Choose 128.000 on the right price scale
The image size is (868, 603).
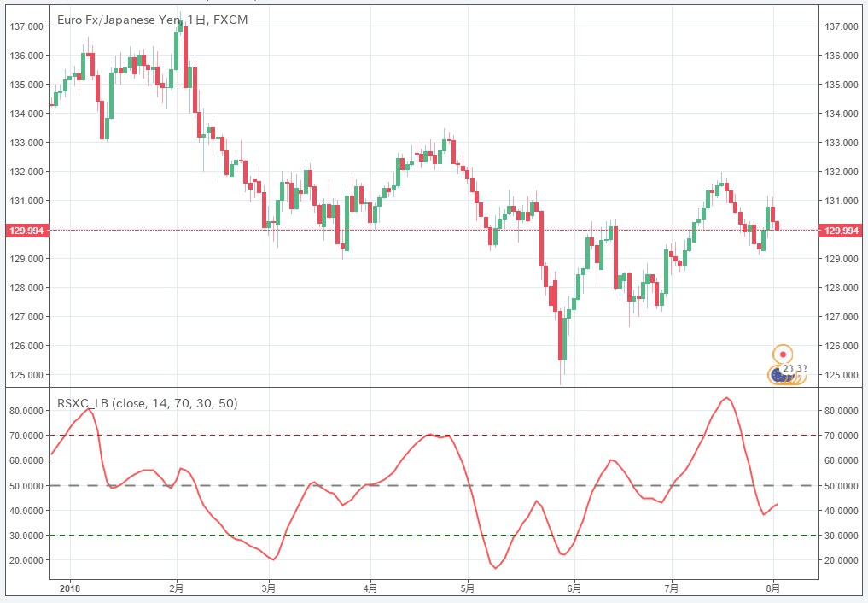pyautogui.click(x=842, y=287)
